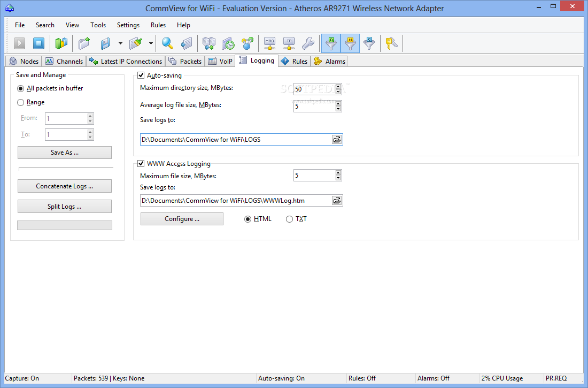Viewport: 588px width, 388px height.
Task: Open the Rules menu
Action: click(x=158, y=25)
